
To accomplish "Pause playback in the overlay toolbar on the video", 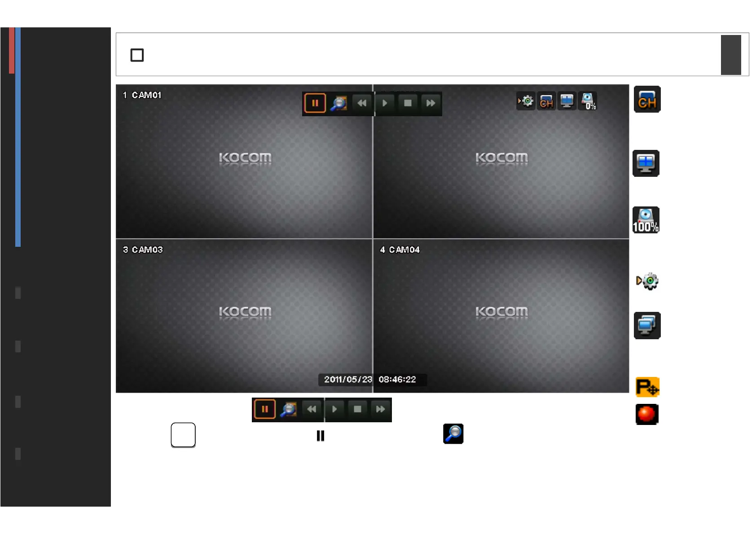I will tap(315, 103).
